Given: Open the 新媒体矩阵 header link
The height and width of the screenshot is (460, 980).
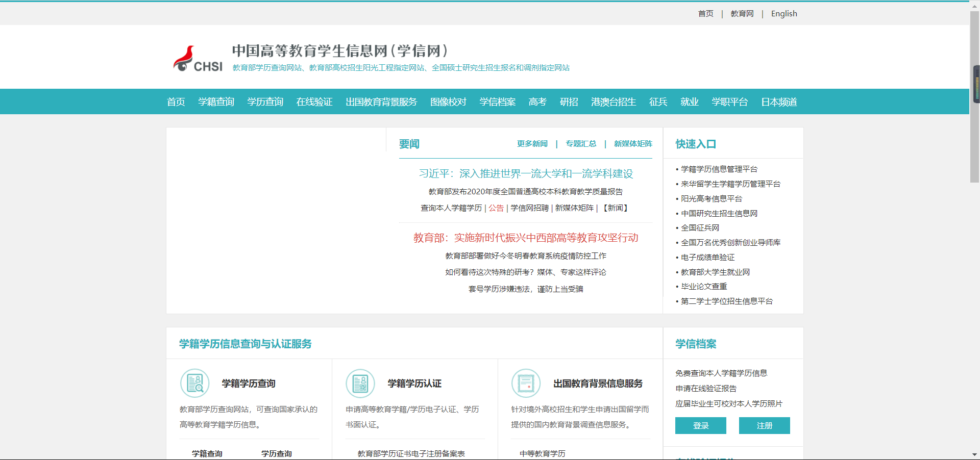Looking at the screenshot, I should coord(633,144).
